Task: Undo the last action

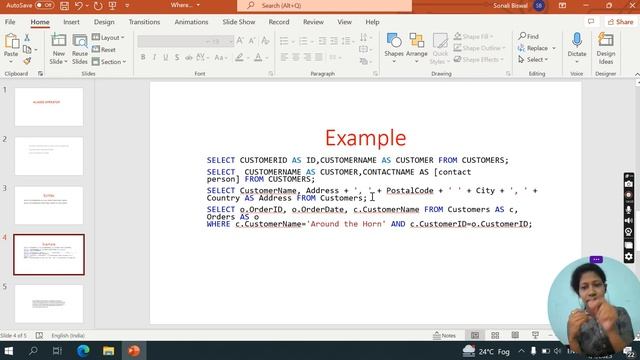Action: (79, 6)
